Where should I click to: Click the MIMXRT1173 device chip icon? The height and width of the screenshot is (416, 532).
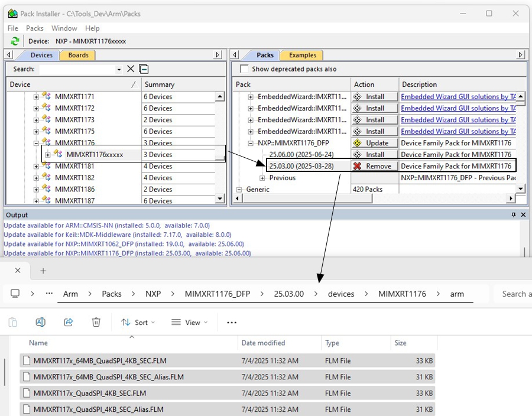(x=47, y=119)
